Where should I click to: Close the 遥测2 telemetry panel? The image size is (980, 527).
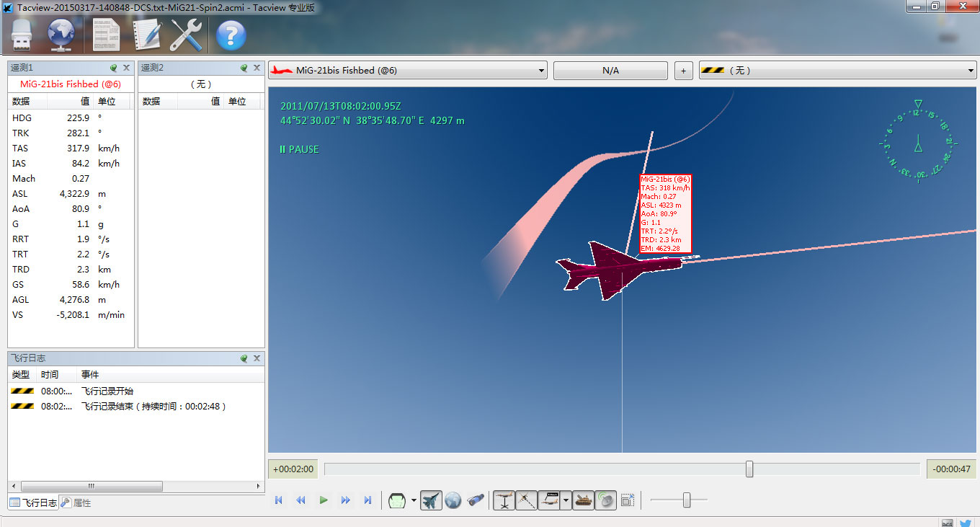[x=257, y=68]
